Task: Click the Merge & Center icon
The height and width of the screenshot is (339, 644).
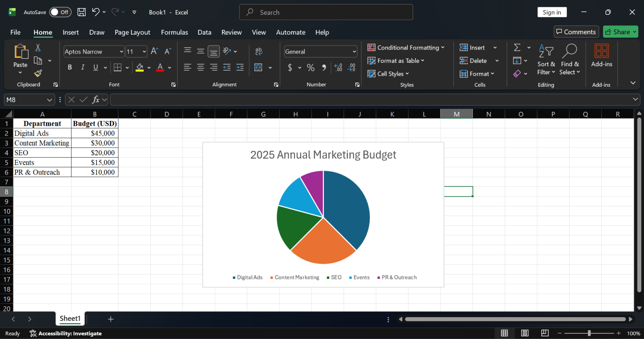Action: click(258, 67)
